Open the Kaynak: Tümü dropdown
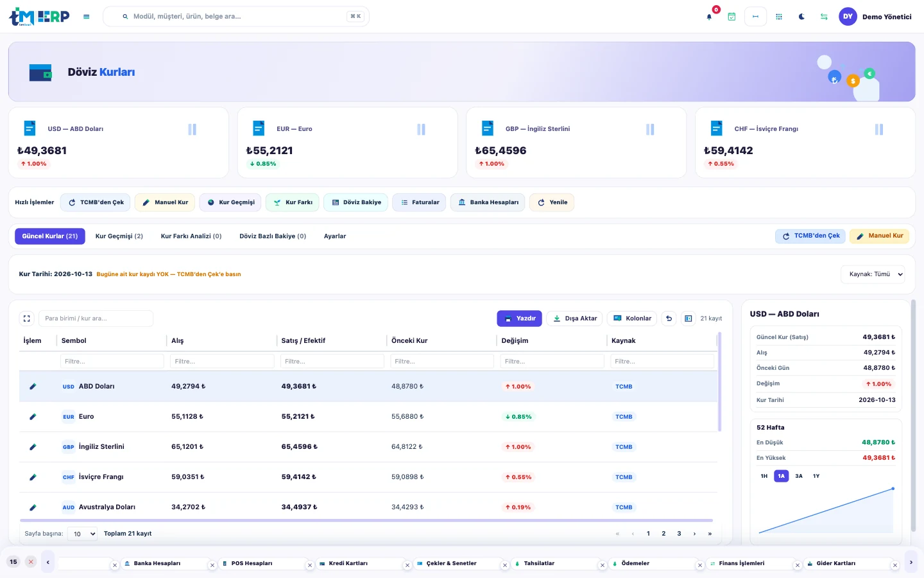924x578 pixels. [873, 274]
